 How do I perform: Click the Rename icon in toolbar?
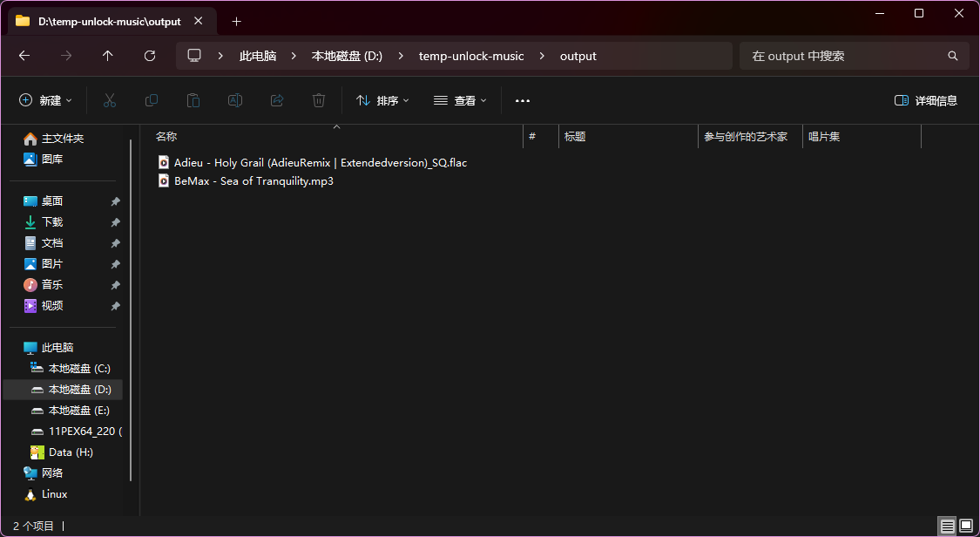(235, 101)
